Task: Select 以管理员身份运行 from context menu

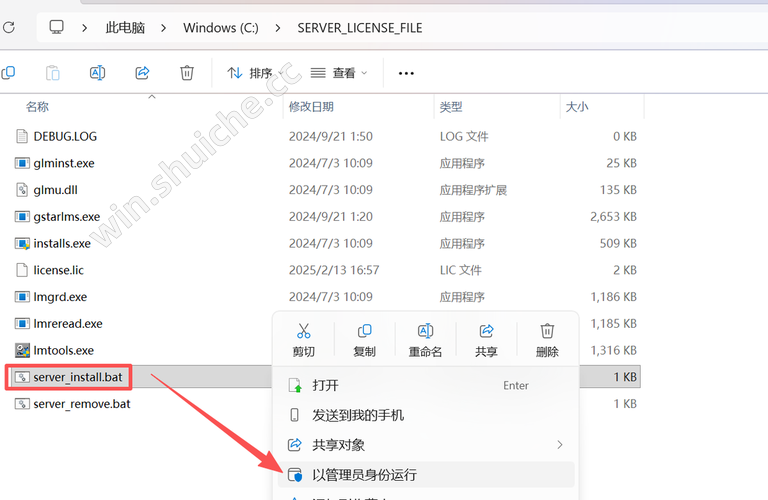Action: click(364, 475)
